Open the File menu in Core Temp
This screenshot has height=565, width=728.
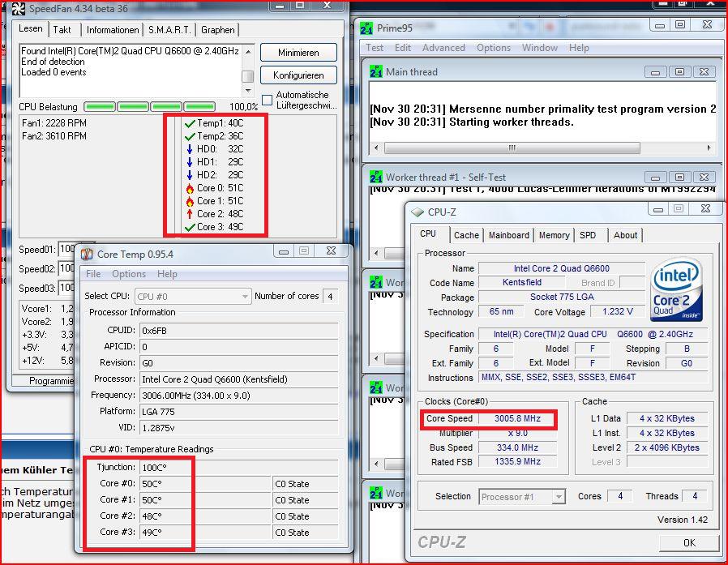pyautogui.click(x=93, y=274)
